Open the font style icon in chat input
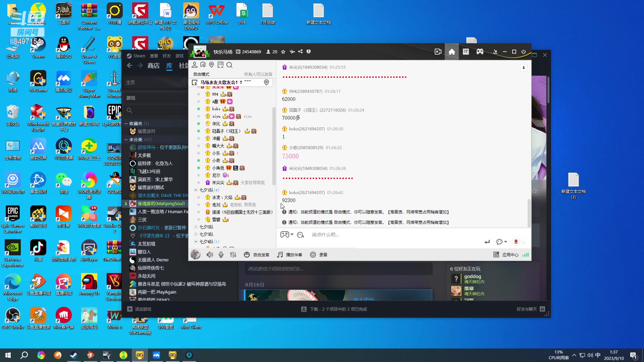This screenshot has width=644, height=362. pyautogui.click(x=301, y=235)
